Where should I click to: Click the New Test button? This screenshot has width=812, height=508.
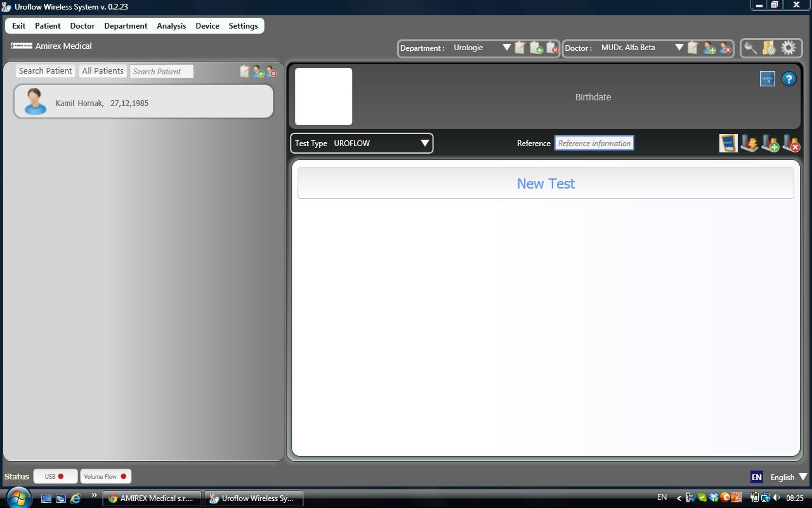[x=546, y=184]
